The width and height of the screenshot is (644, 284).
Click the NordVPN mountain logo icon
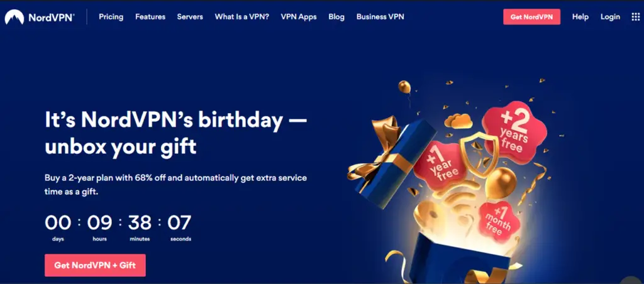[x=14, y=17]
